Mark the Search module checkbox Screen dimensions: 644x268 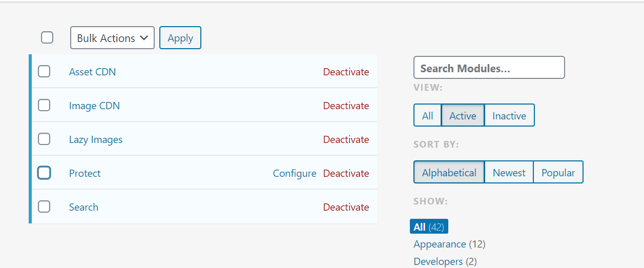tap(44, 207)
